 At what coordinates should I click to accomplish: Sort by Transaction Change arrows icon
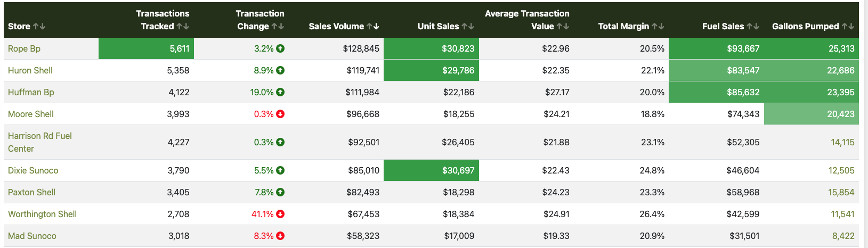click(x=278, y=26)
